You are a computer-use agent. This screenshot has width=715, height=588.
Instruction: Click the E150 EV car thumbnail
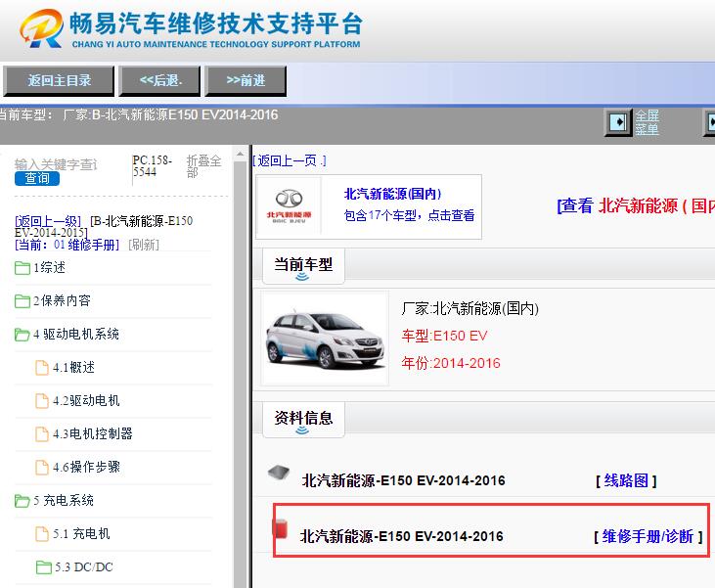pos(325,339)
